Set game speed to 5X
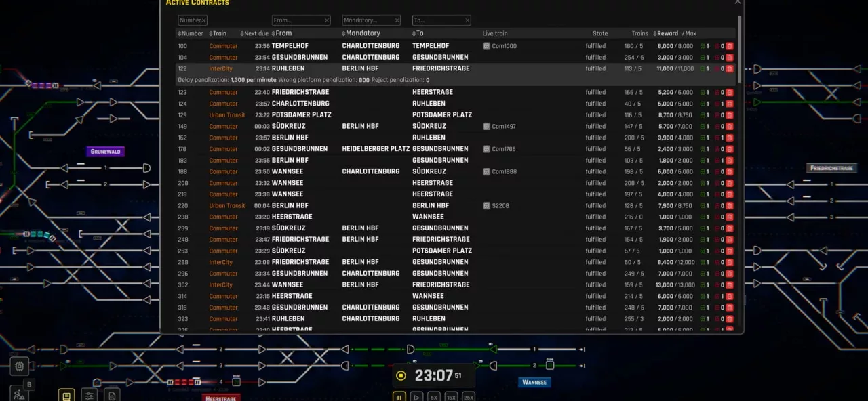Screen dimensions: 868x401 coord(434,397)
